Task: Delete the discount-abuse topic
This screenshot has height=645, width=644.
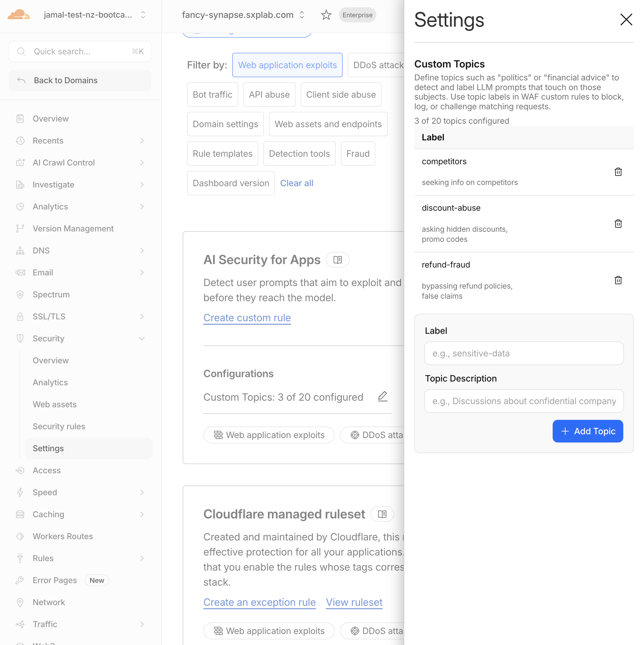Action: click(618, 223)
